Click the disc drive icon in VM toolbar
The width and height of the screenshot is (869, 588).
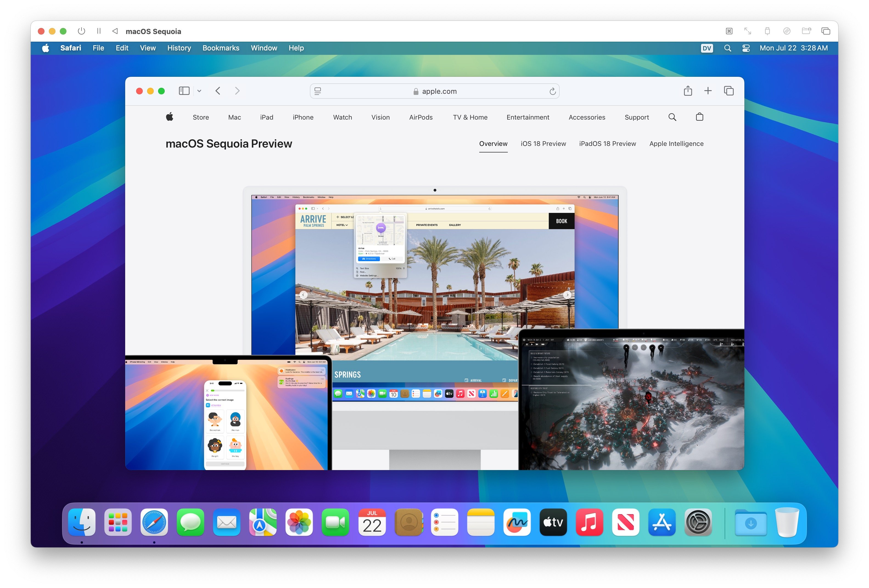[787, 31]
